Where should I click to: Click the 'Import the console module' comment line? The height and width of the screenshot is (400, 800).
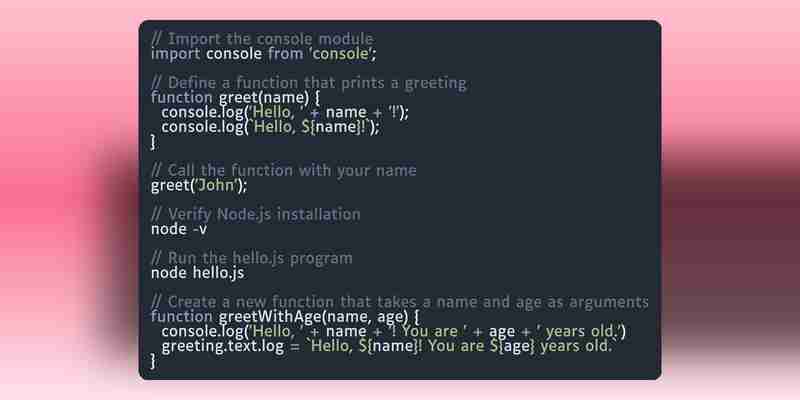coord(262,39)
